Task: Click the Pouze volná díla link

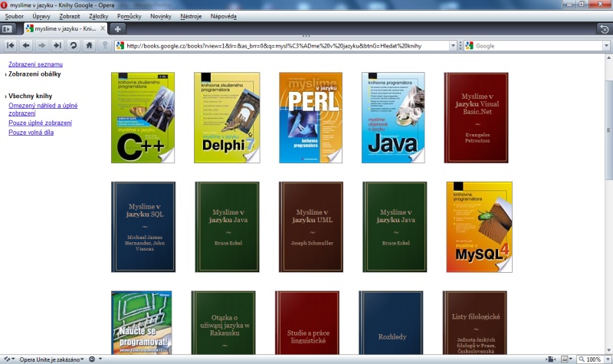Action: [31, 133]
